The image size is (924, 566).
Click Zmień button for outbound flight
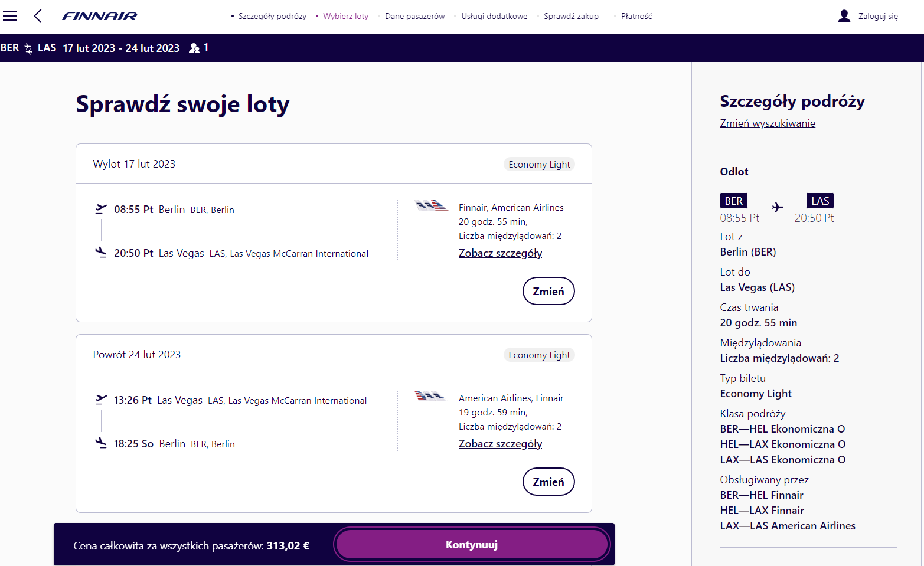click(x=548, y=291)
